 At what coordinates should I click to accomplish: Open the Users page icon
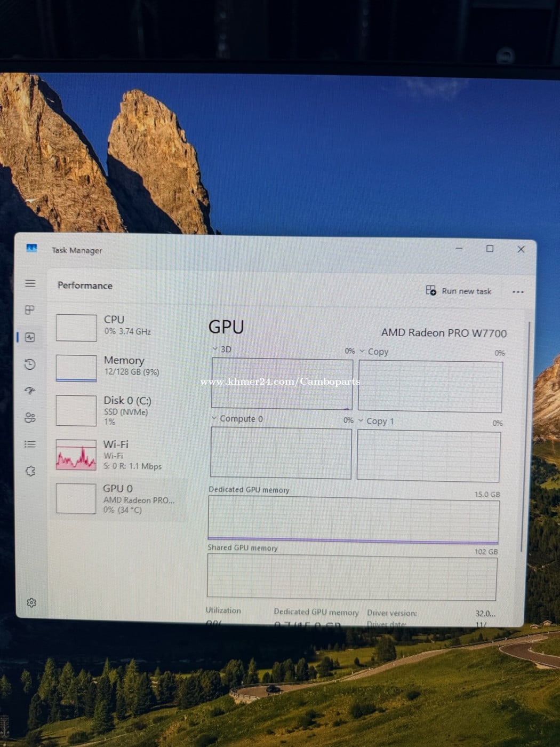[x=30, y=417]
